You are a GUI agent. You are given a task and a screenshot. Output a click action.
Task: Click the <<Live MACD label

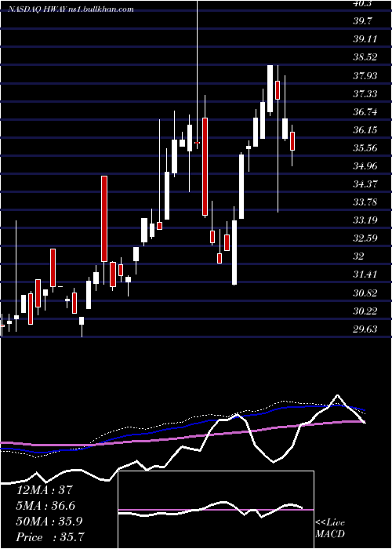coord(330,528)
